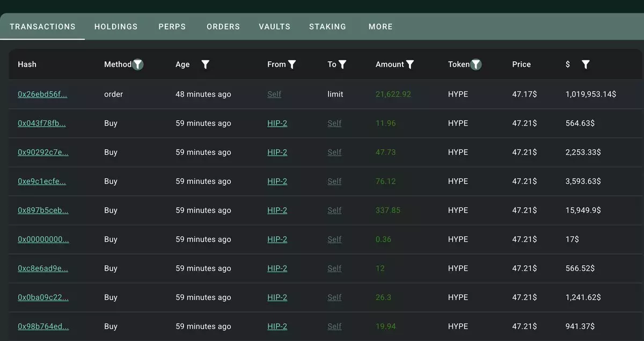Open the Token column filter icon
Screen dimensions: 644x341
point(476,64)
